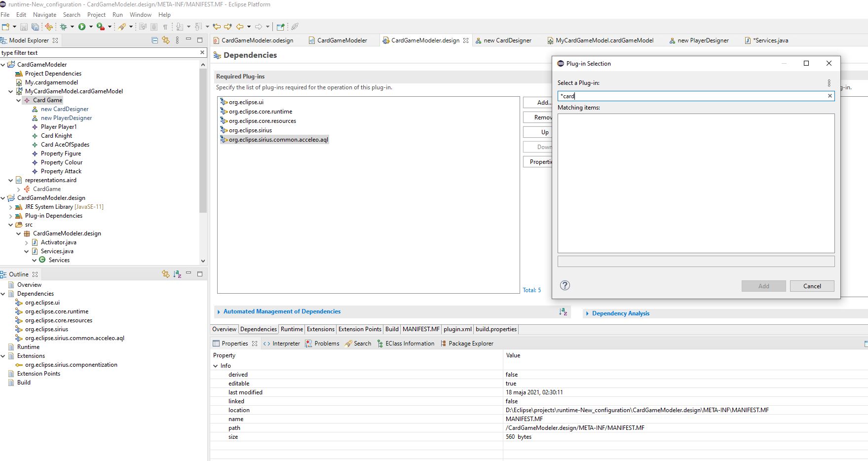Image resolution: width=868 pixels, height=461 pixels.
Task: Click the Properties button beside plug-in list
Action: click(x=538, y=162)
